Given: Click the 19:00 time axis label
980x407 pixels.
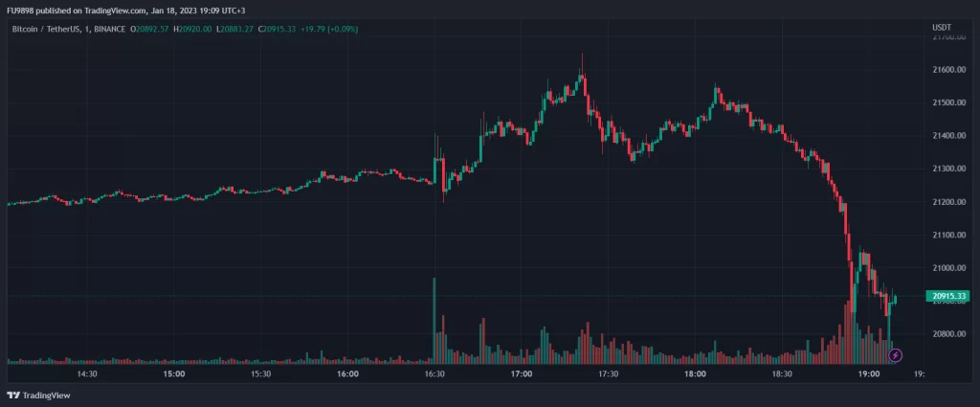Looking at the screenshot, I should (868, 373).
